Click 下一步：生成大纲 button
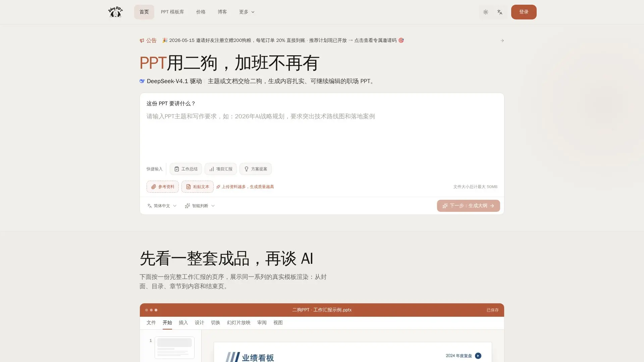 (468, 206)
